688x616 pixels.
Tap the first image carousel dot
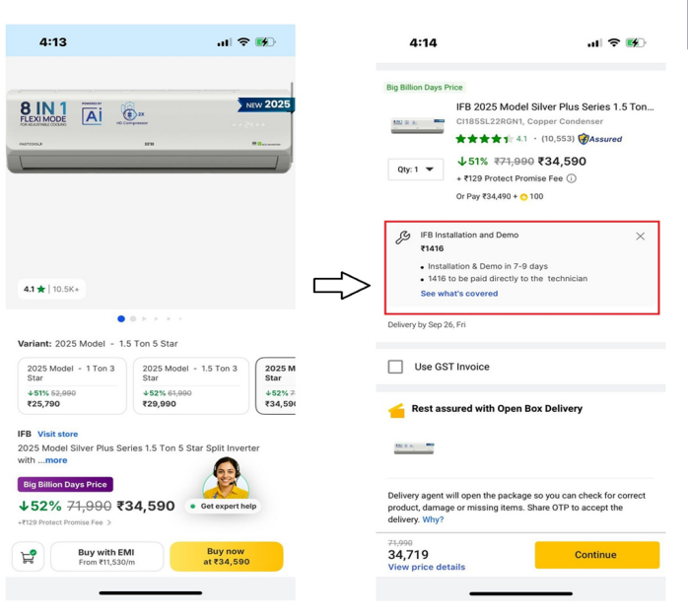121,318
